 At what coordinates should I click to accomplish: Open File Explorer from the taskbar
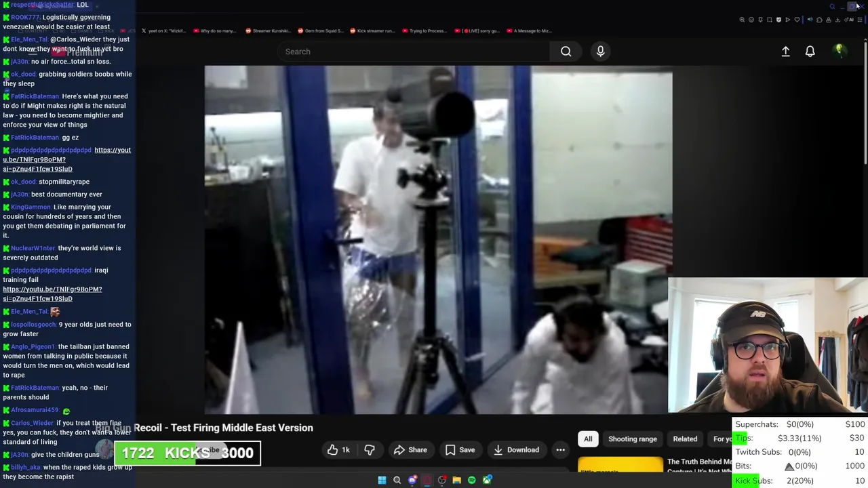click(x=456, y=481)
